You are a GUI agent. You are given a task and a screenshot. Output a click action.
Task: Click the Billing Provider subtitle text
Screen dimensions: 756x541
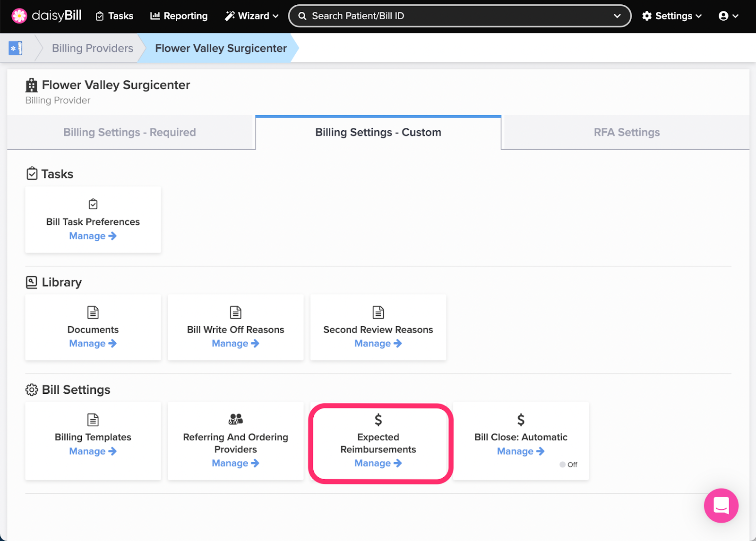(x=58, y=101)
